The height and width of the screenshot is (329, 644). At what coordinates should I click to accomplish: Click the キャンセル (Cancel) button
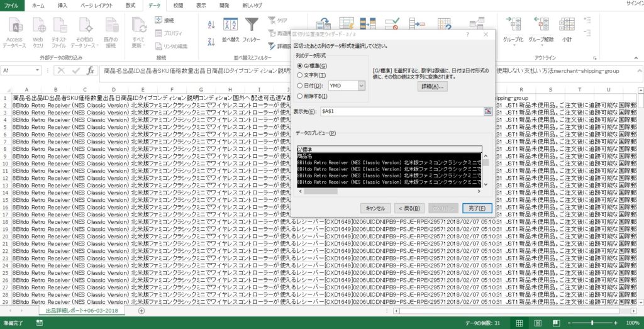375,208
